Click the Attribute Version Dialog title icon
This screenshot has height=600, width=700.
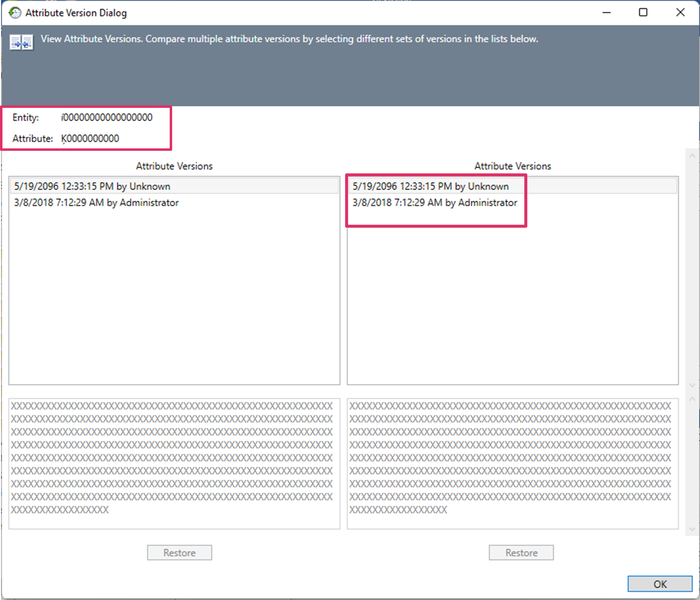(x=15, y=13)
